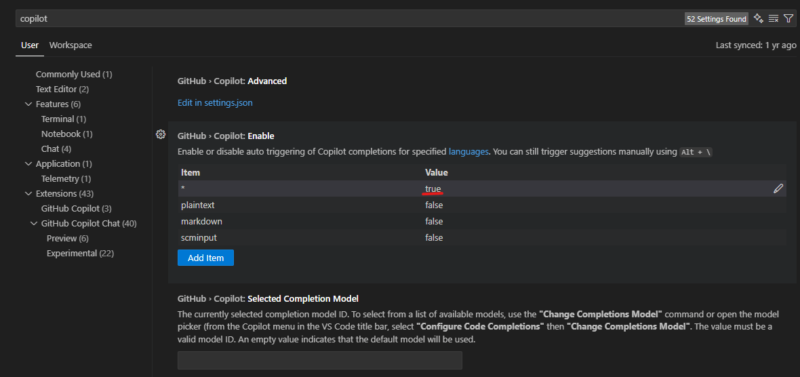Screen dimensions: 800x377
Task: Open Edit in settings.json link
Action: tap(215, 103)
